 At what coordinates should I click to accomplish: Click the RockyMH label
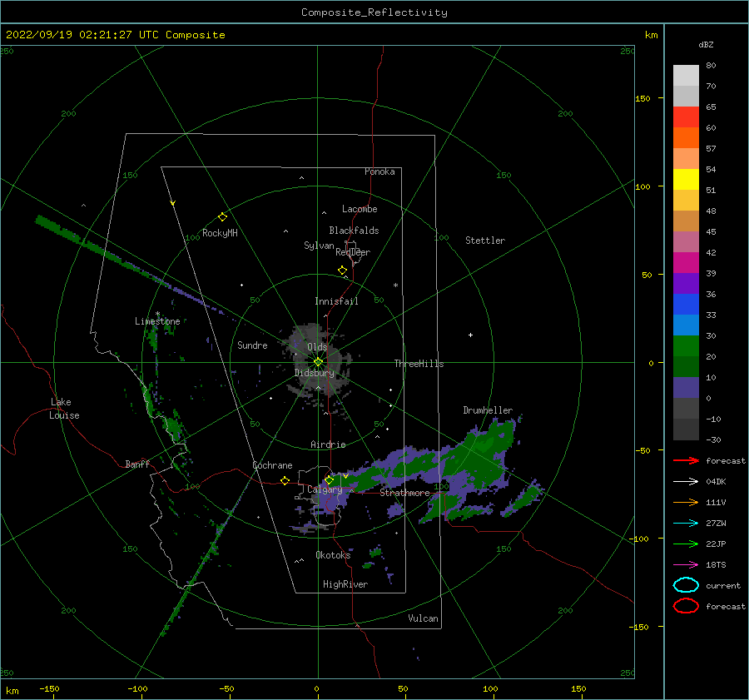point(220,233)
